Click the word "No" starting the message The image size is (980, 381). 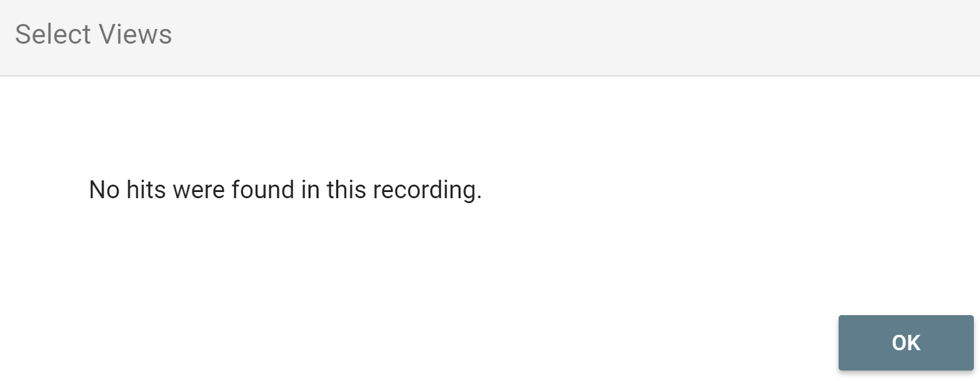click(x=104, y=190)
